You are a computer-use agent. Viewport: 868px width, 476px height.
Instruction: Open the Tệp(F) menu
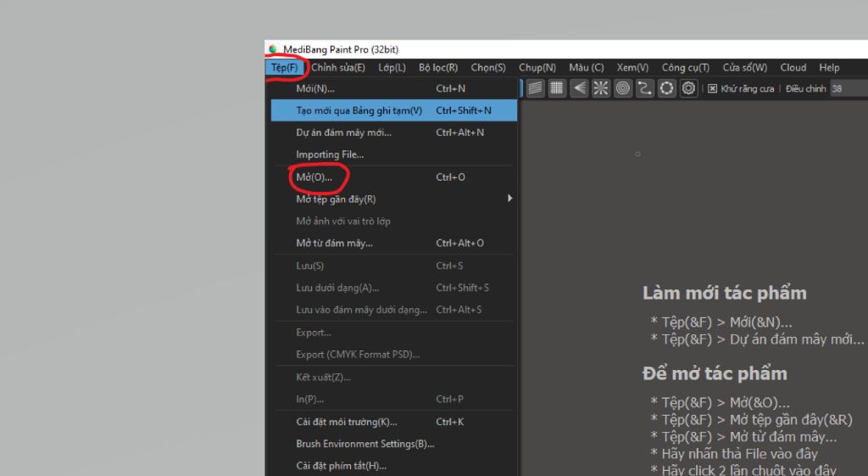pyautogui.click(x=285, y=68)
